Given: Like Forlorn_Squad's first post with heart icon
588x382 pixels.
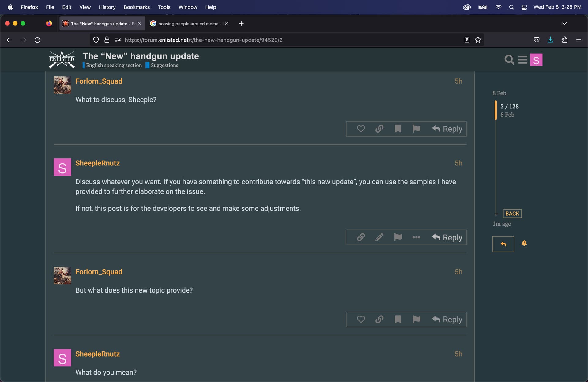Looking at the screenshot, I should click(361, 129).
